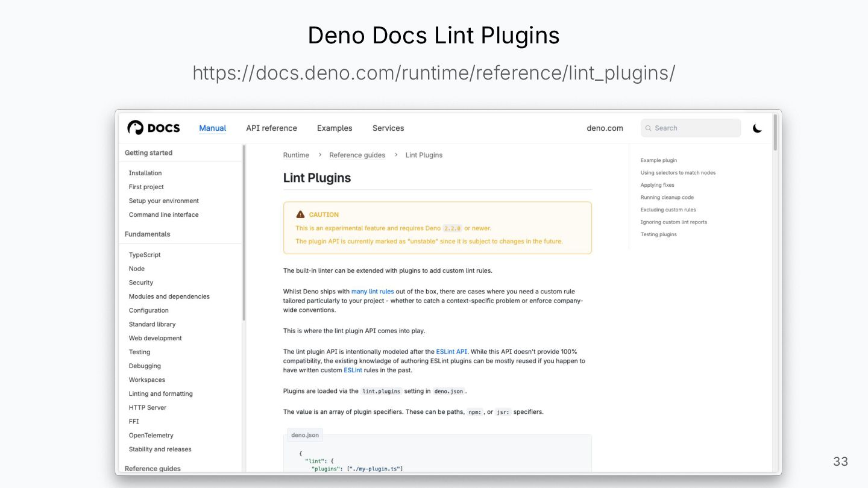Click Reference guides breadcrumb
868x488 pixels.
point(357,155)
